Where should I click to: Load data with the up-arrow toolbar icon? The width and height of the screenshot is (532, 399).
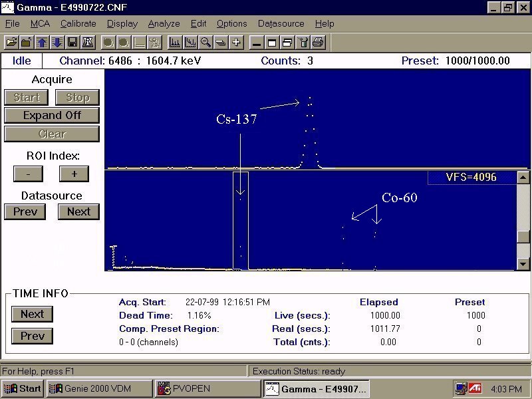(40, 42)
